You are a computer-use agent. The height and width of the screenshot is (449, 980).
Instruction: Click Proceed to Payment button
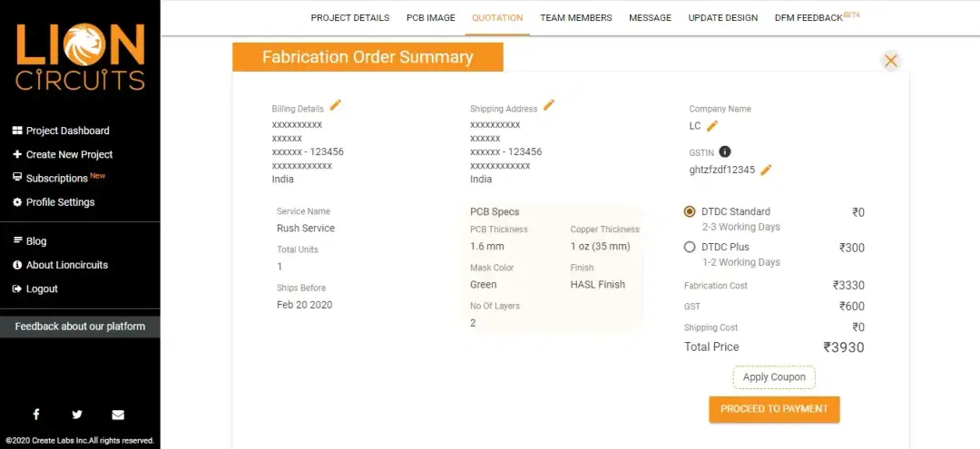774,409
